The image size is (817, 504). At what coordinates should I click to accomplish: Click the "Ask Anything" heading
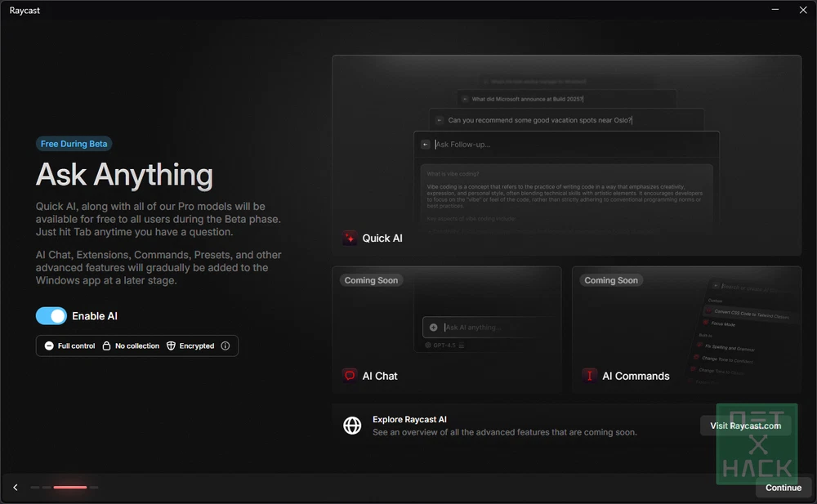pyautogui.click(x=124, y=174)
